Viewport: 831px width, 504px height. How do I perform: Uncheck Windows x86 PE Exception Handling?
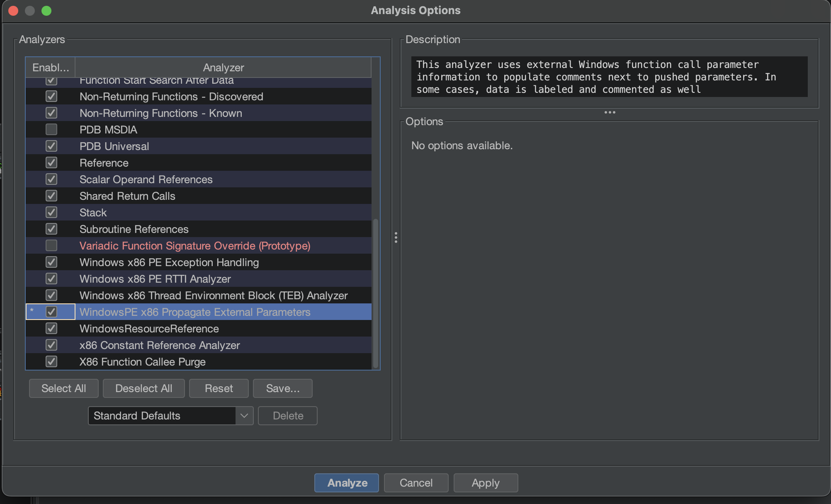pos(51,262)
